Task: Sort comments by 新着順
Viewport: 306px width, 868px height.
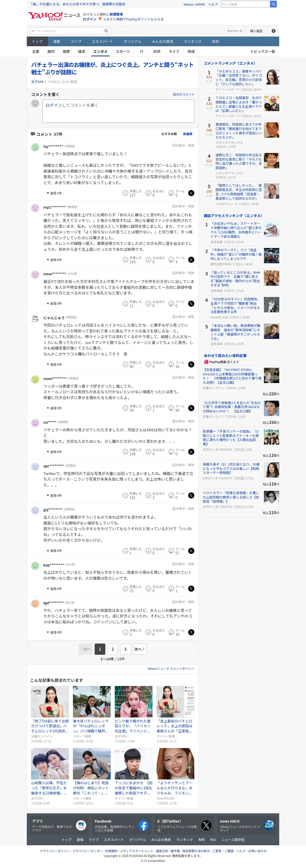Action: tap(187, 134)
